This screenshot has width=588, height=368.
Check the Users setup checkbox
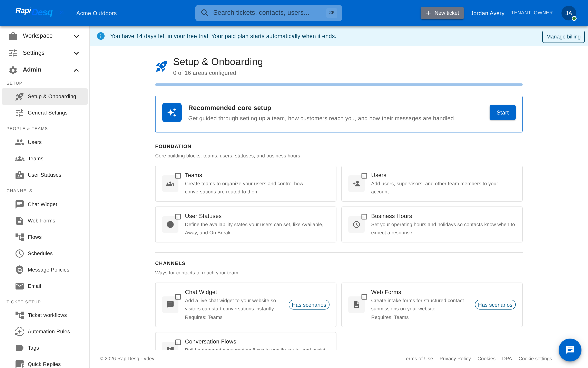(364, 176)
